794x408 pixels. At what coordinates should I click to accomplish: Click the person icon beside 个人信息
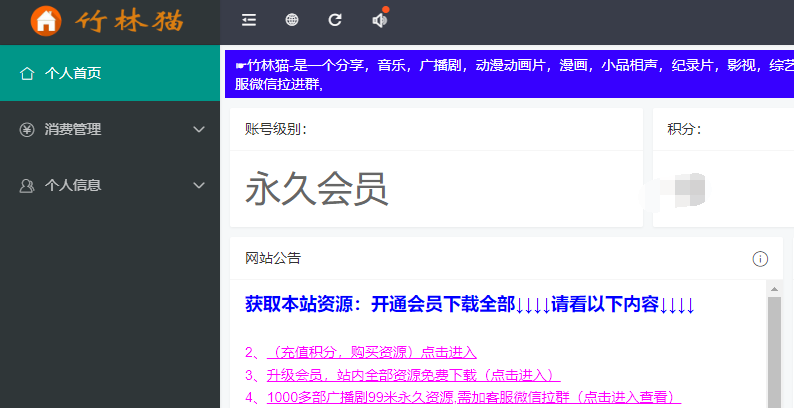[x=27, y=186]
